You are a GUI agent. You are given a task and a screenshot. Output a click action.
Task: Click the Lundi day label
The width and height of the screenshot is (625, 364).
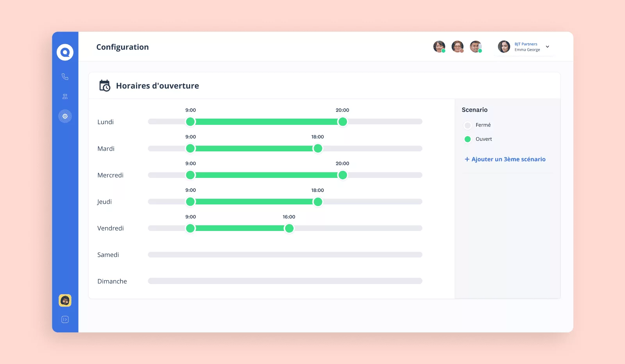tap(105, 122)
